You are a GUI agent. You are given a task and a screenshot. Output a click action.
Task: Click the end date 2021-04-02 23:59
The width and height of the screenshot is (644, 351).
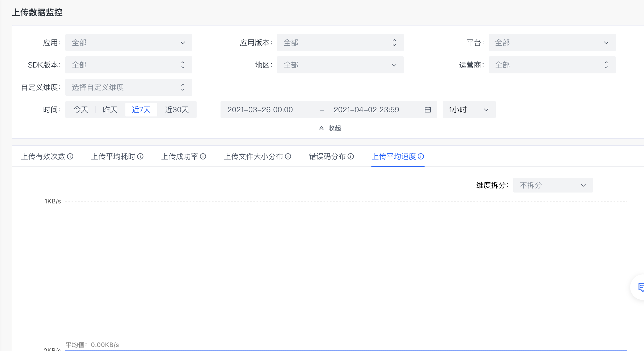[x=366, y=110]
